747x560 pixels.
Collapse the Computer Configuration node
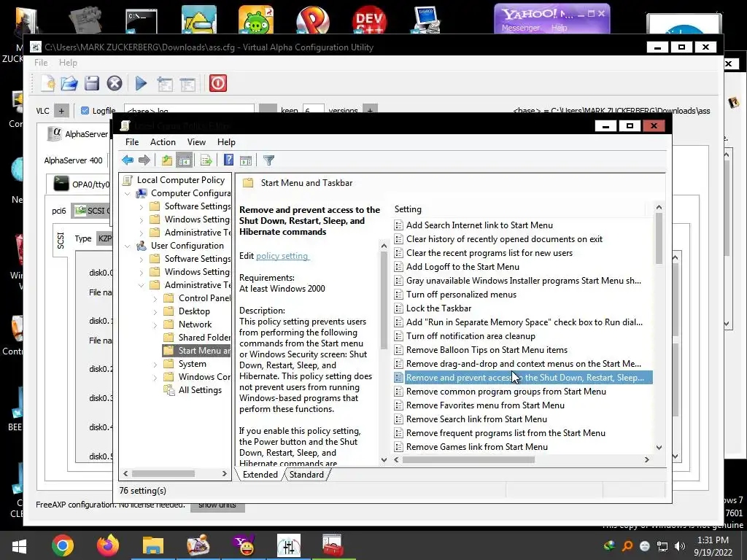pyautogui.click(x=127, y=194)
